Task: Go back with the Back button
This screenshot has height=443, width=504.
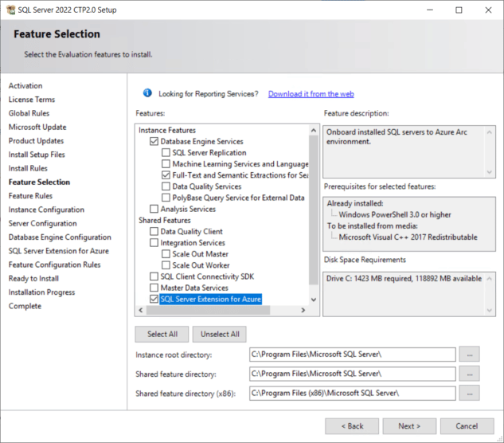Action: [352, 426]
